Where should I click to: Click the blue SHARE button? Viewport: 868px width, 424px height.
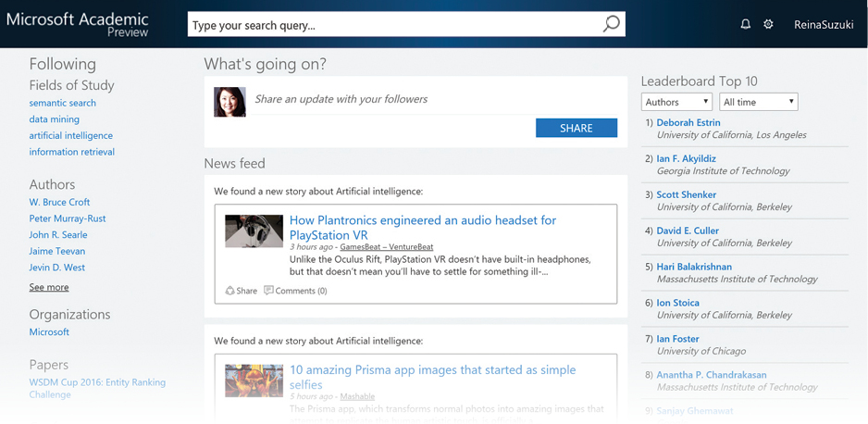[576, 128]
